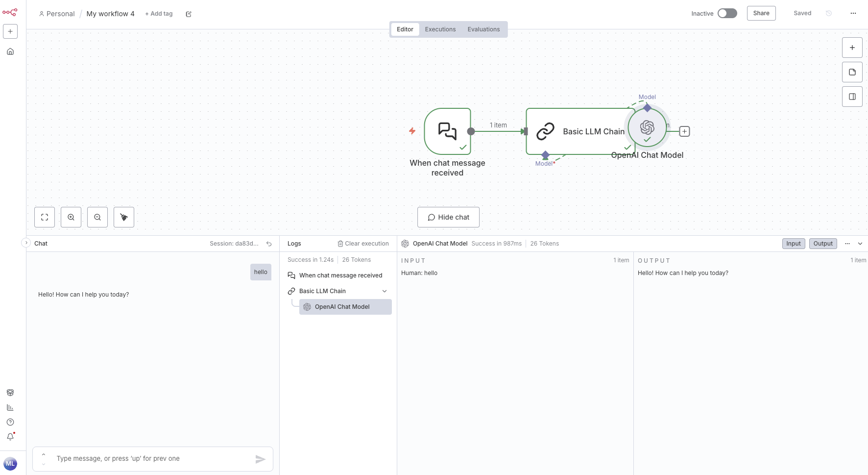Reset the chat session icon

pyautogui.click(x=269, y=244)
